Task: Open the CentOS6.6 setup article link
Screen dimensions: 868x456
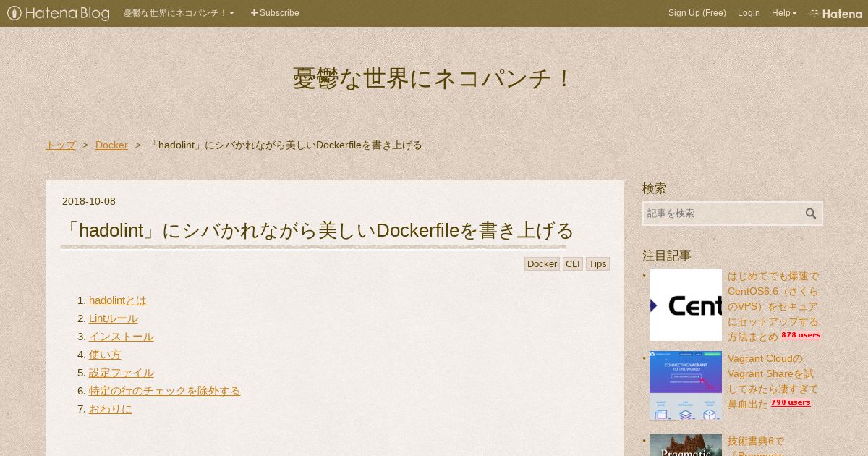Action: (774, 306)
